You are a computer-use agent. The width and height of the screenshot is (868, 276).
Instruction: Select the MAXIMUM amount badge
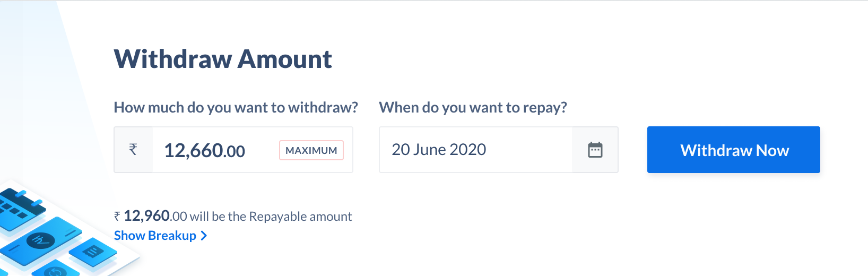(x=311, y=150)
